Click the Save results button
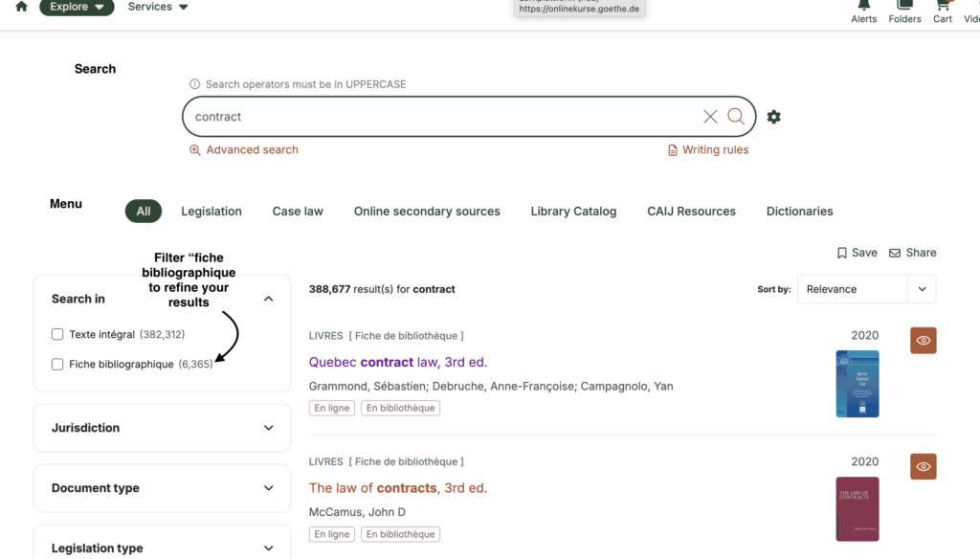 click(857, 253)
